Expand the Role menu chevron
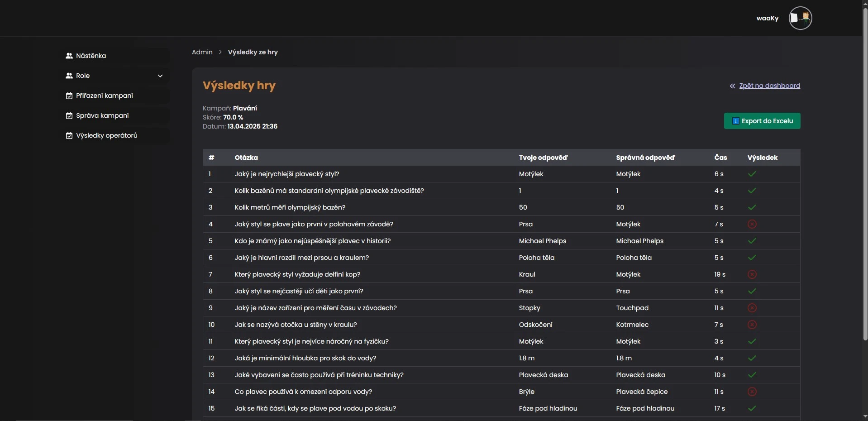868x421 pixels. tap(160, 76)
